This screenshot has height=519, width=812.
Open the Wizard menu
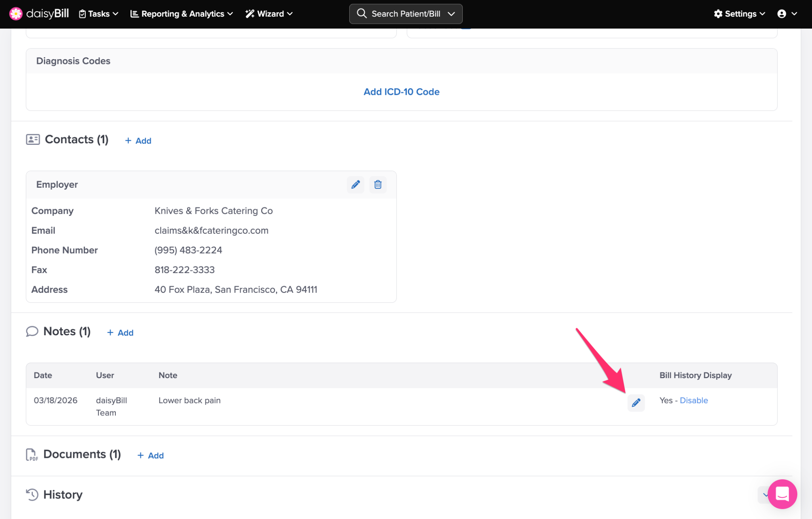269,14
